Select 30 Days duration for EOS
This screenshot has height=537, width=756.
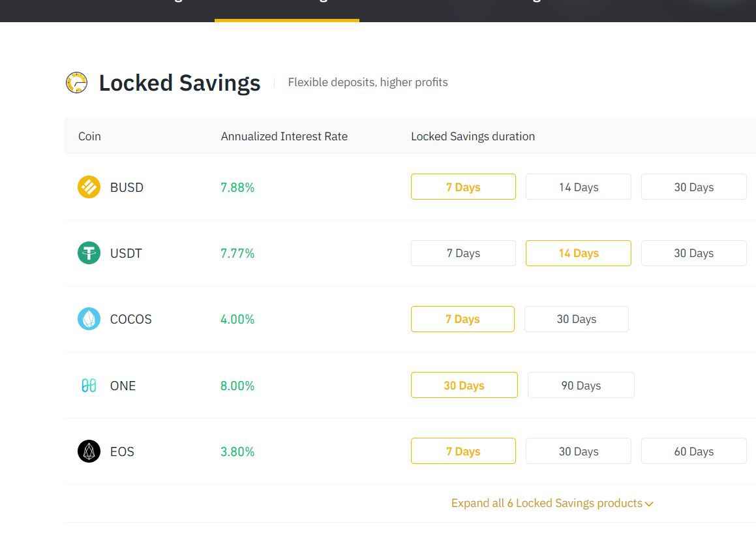578,451
